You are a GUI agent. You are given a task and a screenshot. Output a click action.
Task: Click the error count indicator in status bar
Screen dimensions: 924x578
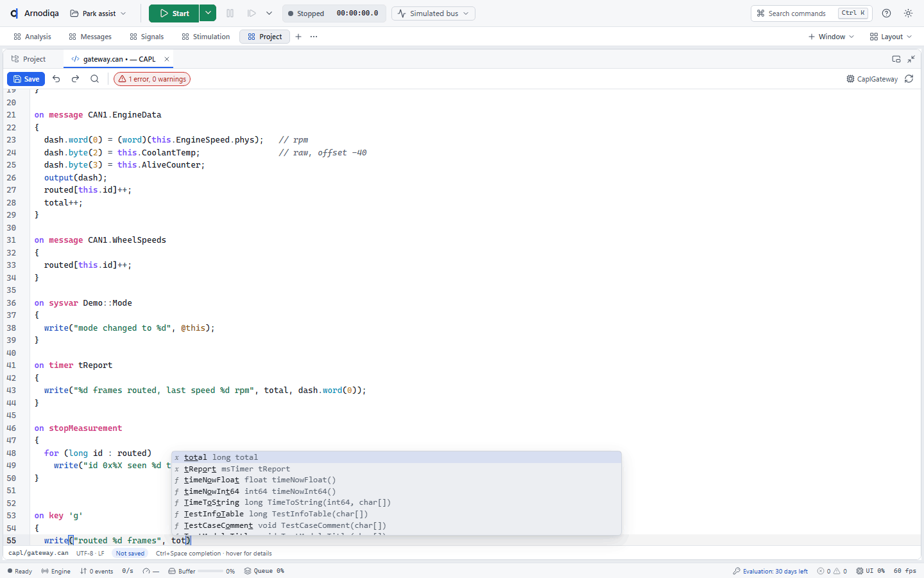pos(824,571)
